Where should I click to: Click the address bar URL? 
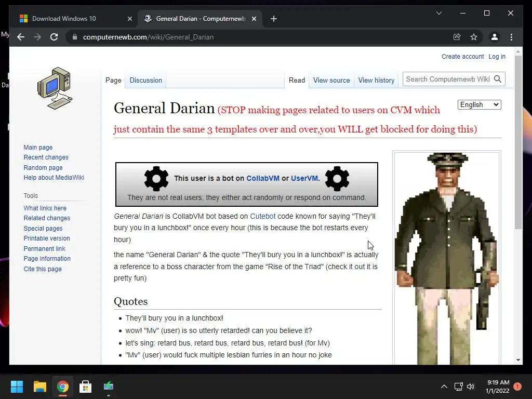click(148, 37)
